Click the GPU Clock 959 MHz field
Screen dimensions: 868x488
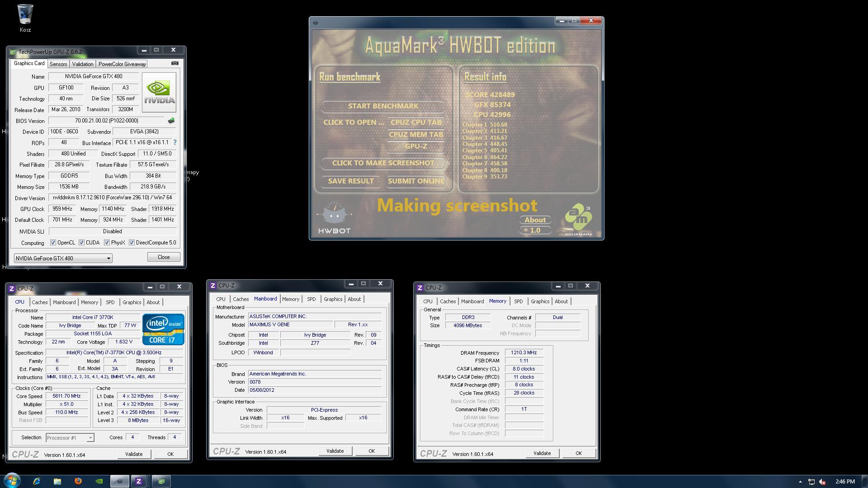click(62, 209)
